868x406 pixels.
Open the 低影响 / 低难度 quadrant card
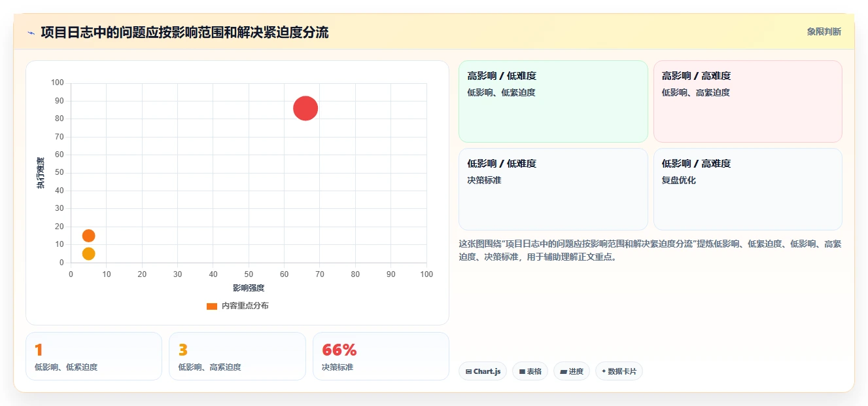tap(553, 189)
